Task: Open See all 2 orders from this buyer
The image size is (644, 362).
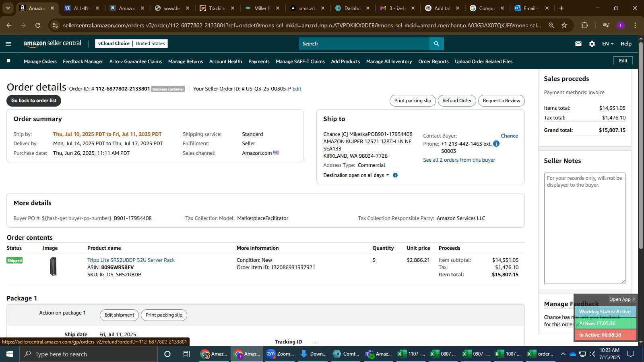Action: 459,160
